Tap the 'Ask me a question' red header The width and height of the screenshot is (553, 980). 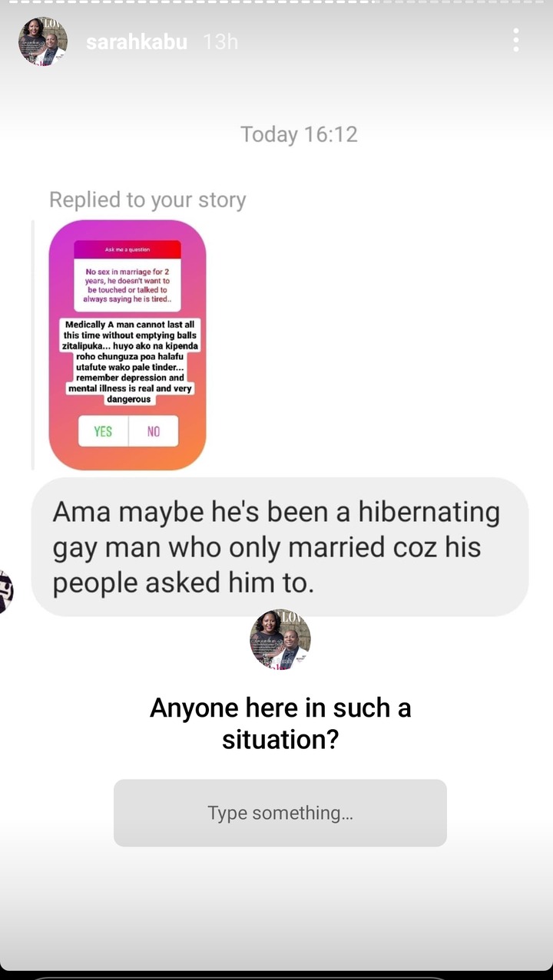[127, 249]
